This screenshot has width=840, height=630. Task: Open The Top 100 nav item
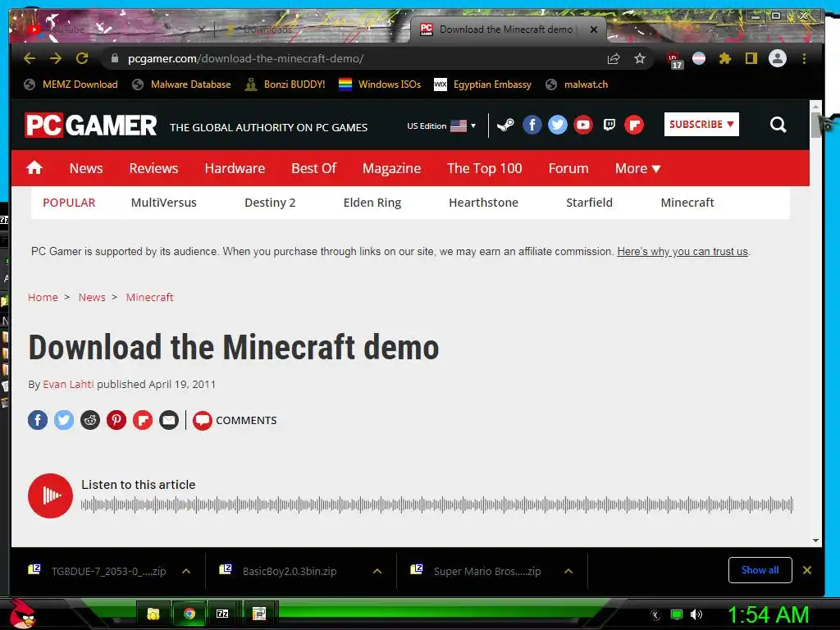[x=484, y=168]
